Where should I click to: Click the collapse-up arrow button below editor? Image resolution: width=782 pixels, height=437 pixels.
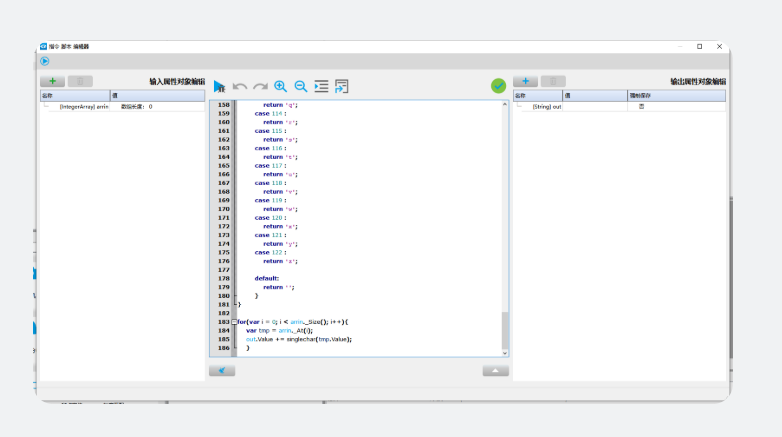click(x=495, y=370)
